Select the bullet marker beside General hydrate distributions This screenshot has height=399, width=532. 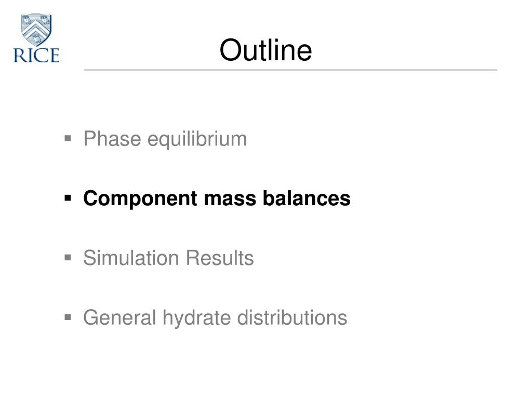point(68,317)
